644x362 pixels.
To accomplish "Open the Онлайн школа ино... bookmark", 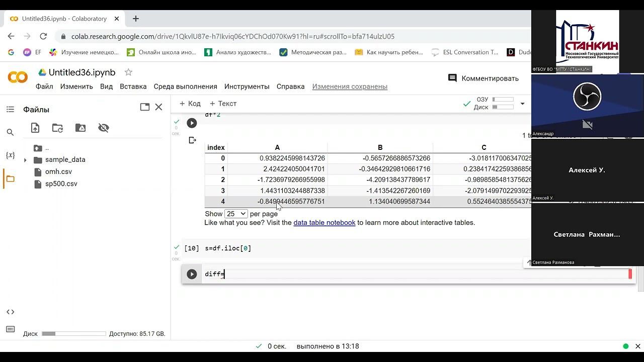I will [x=161, y=52].
